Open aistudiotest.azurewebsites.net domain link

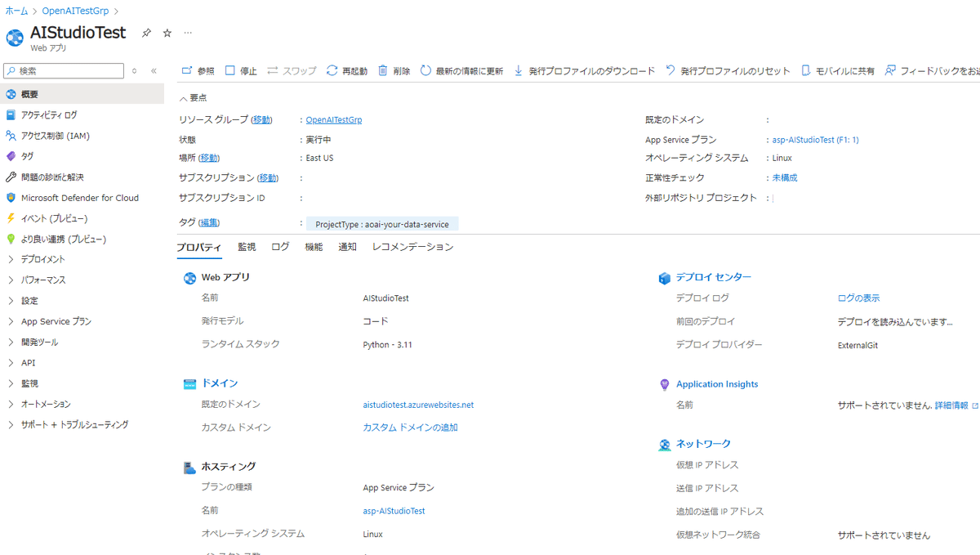418,405
